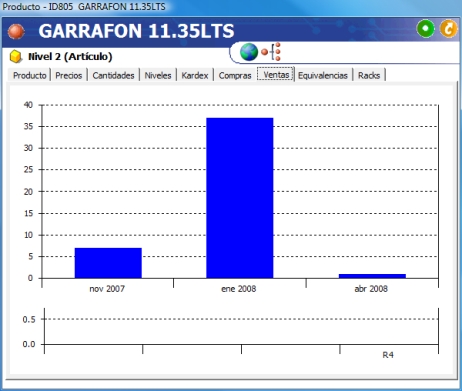Image resolution: width=462 pixels, height=391 pixels.
Task: Click the 'GARRAFON 11.35LTS' header title
Action: pyautogui.click(x=136, y=31)
